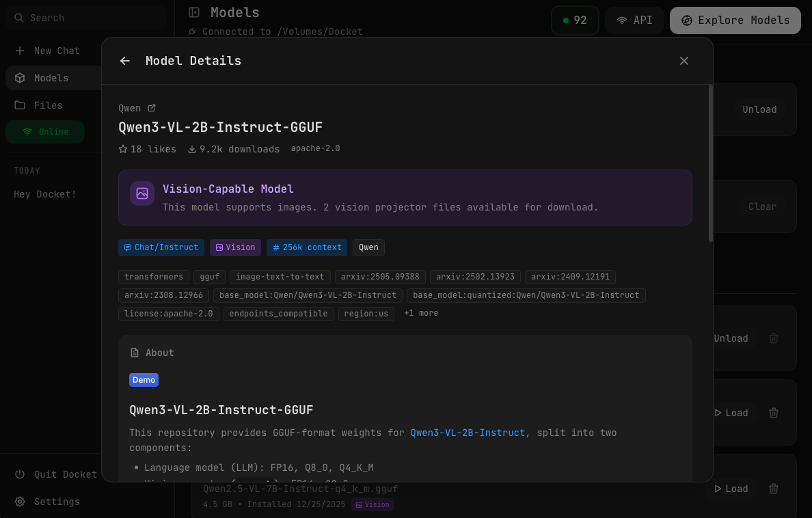Start a New Chat

coord(57,51)
